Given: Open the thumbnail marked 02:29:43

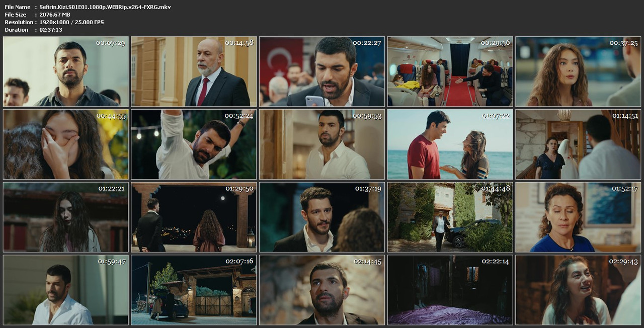Looking at the screenshot, I should pyautogui.click(x=578, y=290).
